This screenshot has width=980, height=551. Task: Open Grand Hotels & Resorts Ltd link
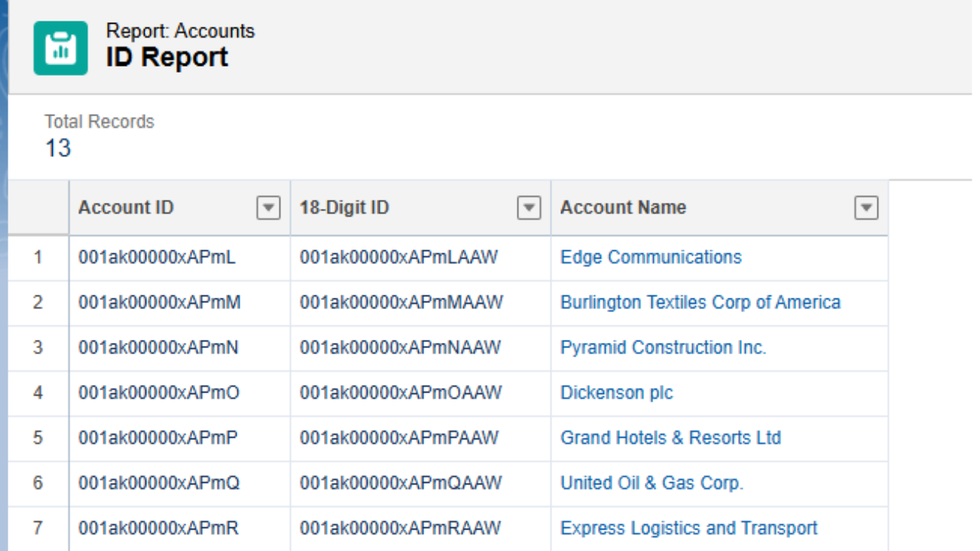671,438
